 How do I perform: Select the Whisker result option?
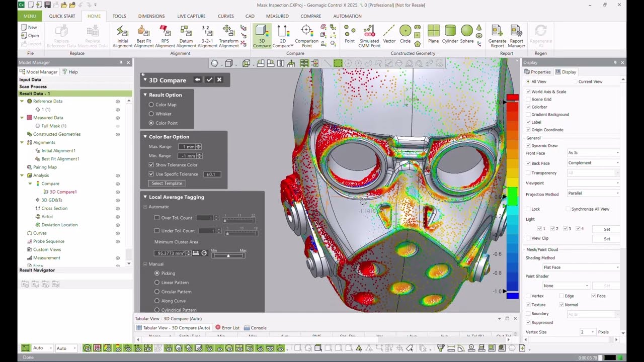coord(151,114)
